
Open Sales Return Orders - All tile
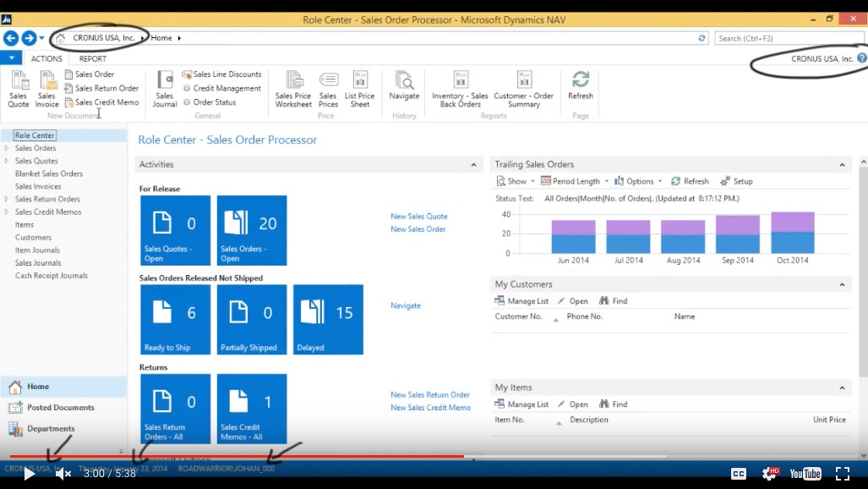(x=176, y=409)
